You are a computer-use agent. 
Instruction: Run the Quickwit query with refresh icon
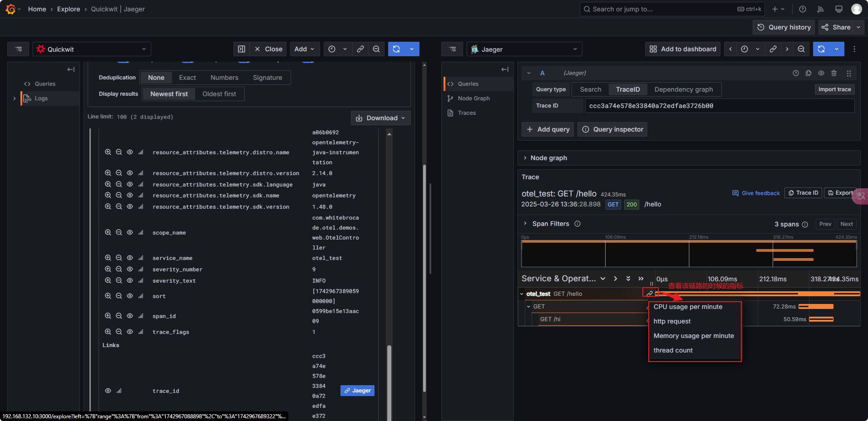[396, 49]
